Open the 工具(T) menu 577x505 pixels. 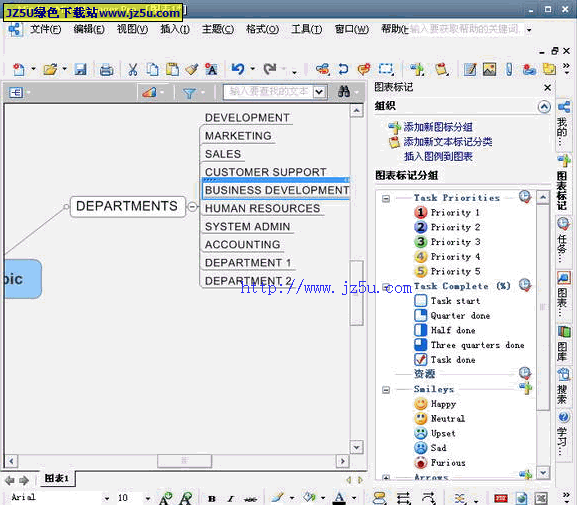tap(306, 29)
